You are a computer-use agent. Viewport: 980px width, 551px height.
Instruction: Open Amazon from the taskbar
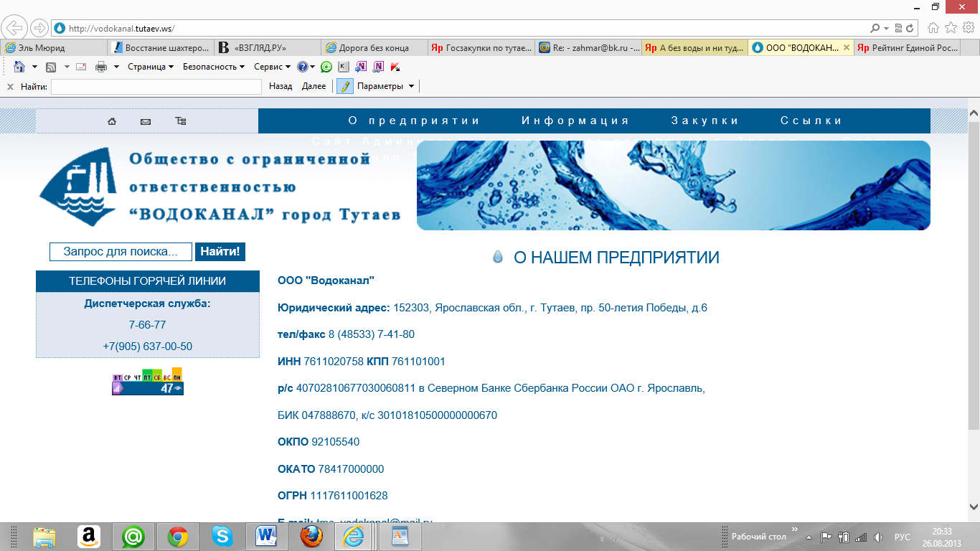coord(89,537)
